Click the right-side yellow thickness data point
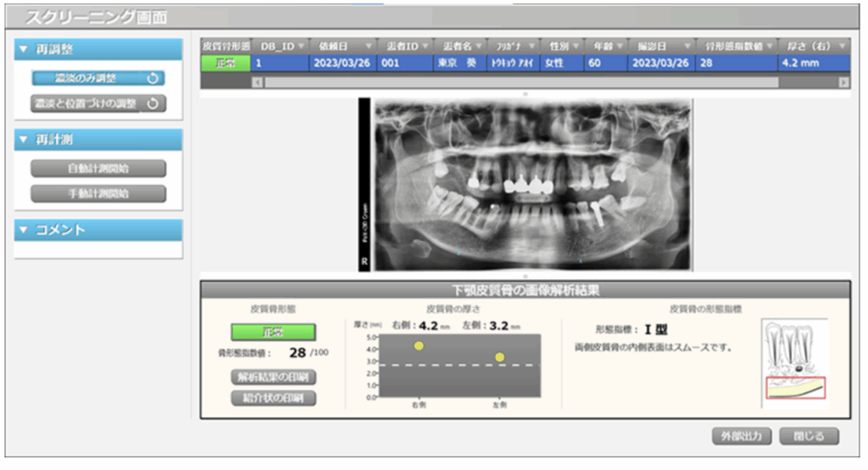This screenshot has height=470, width=868. [x=419, y=345]
